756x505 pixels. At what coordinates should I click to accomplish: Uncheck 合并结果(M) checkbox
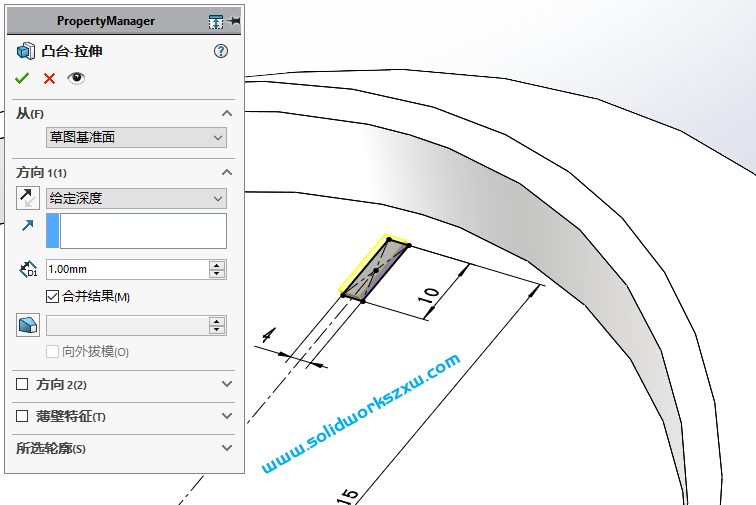point(52,296)
